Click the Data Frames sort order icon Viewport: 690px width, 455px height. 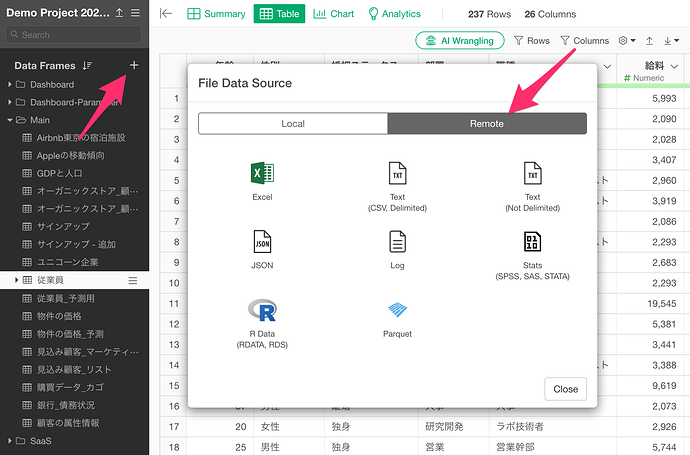pos(87,66)
